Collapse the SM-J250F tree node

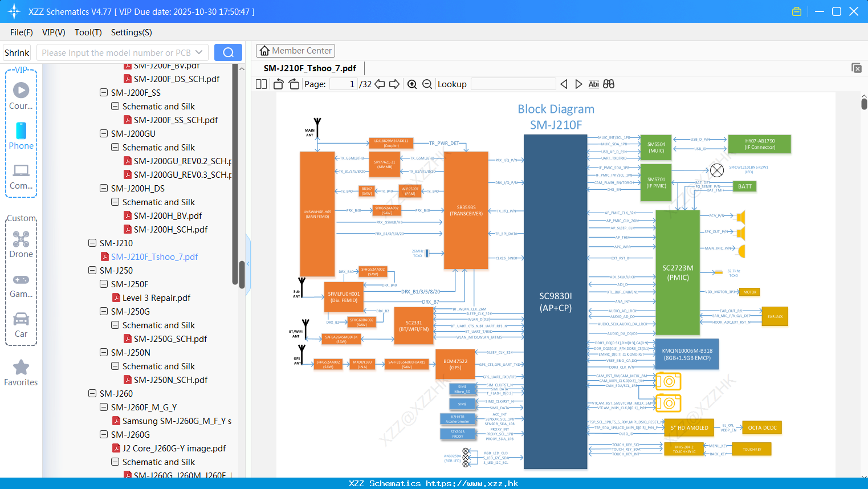click(x=104, y=284)
